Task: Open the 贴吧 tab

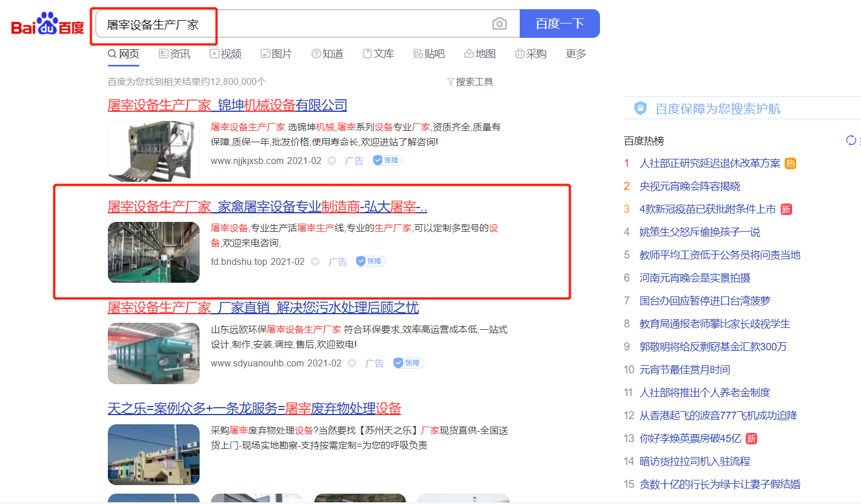Action: tap(428, 54)
